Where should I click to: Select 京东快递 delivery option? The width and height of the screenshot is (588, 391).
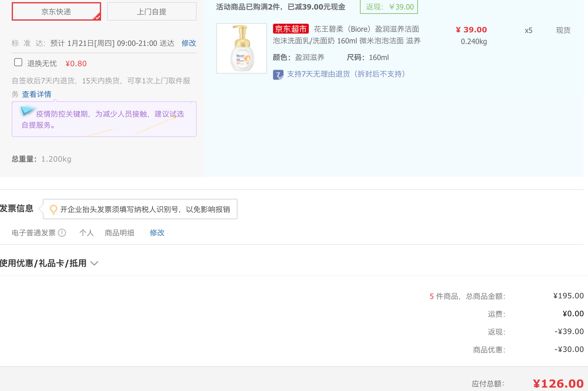click(56, 11)
